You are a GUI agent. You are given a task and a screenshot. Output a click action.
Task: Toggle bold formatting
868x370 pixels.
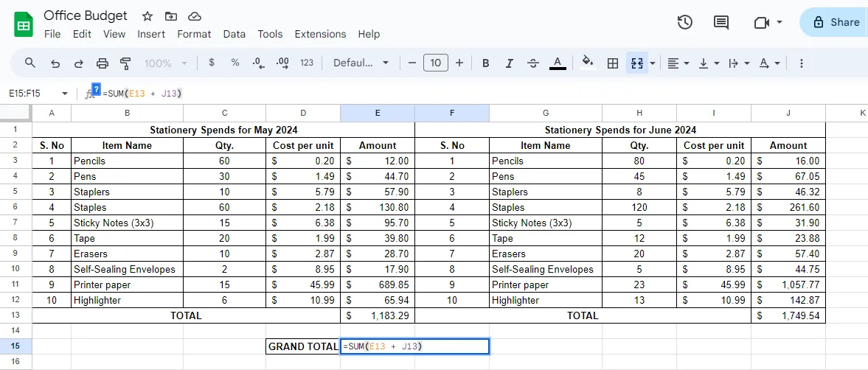click(486, 63)
